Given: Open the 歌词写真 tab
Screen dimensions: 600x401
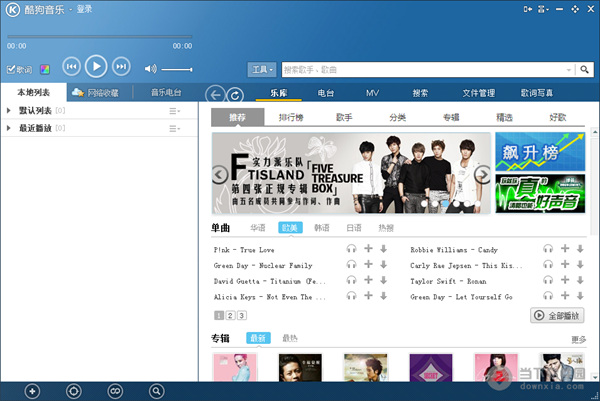Looking at the screenshot, I should (x=536, y=93).
